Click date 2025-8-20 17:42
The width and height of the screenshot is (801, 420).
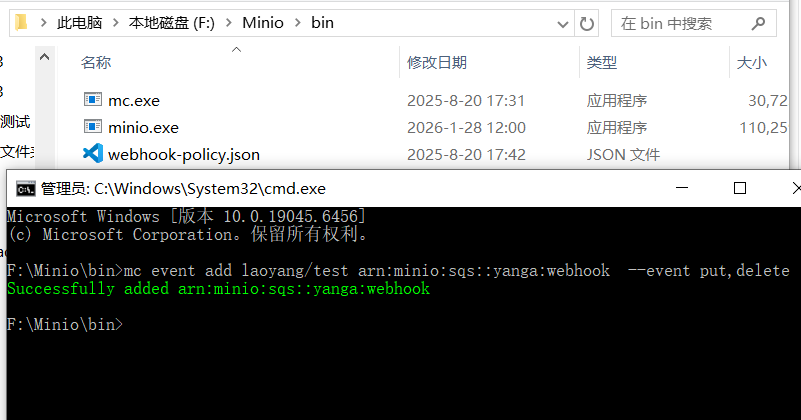pos(466,154)
